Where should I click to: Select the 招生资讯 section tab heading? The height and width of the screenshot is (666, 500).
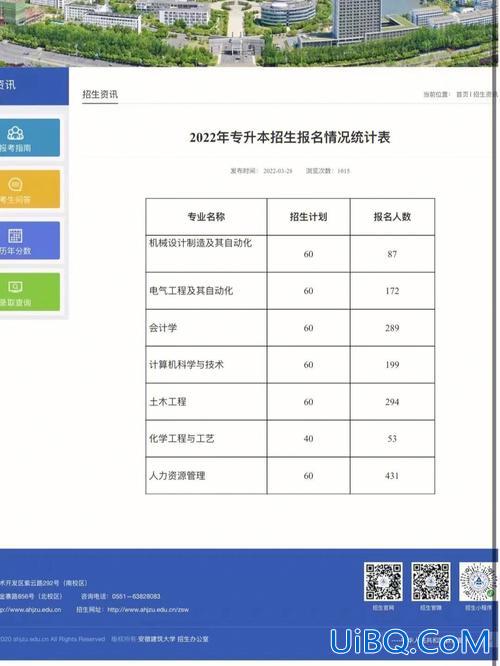click(x=100, y=94)
